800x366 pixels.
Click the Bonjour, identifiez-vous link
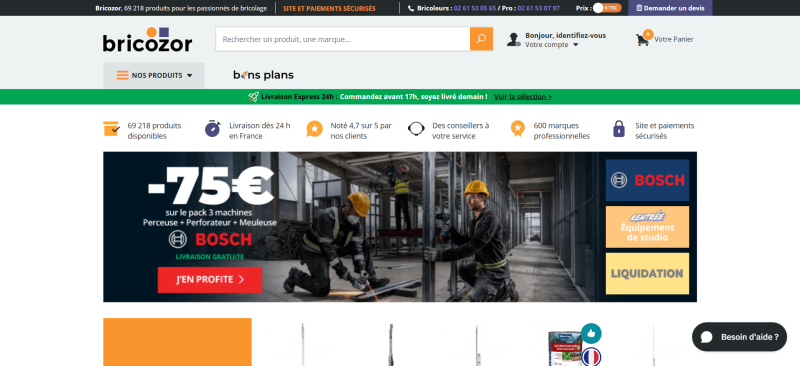pyautogui.click(x=565, y=35)
